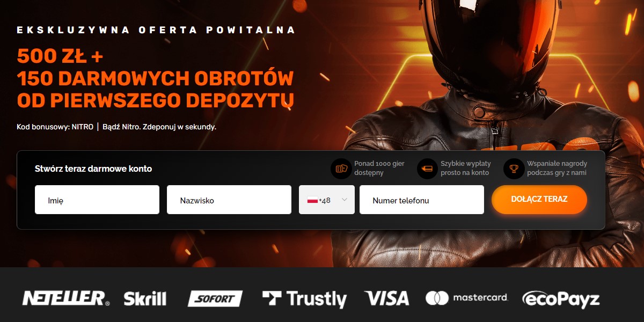Screen dimensions: 644x322
Task: Click the Neteller logo
Action: (66, 298)
